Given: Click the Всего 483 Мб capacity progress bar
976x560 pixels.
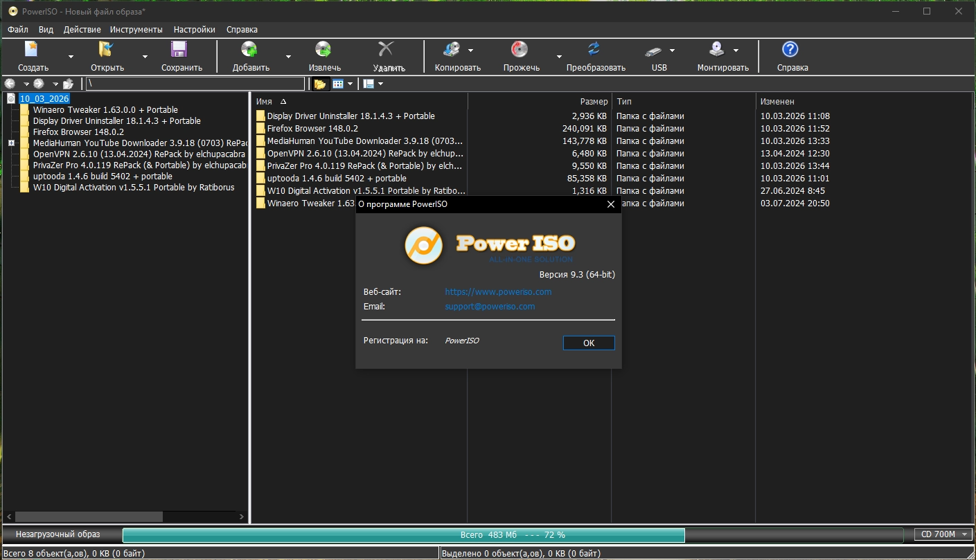Looking at the screenshot, I should (x=513, y=535).
